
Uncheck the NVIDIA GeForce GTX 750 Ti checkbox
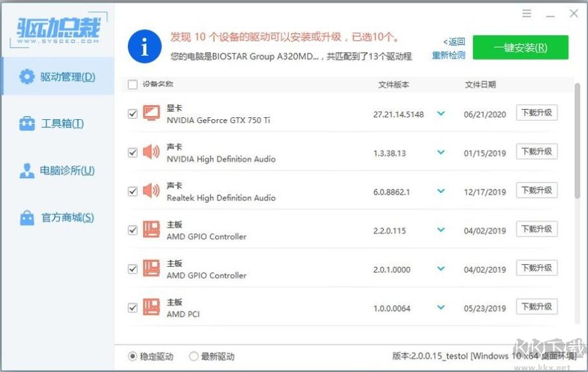pyautogui.click(x=132, y=113)
